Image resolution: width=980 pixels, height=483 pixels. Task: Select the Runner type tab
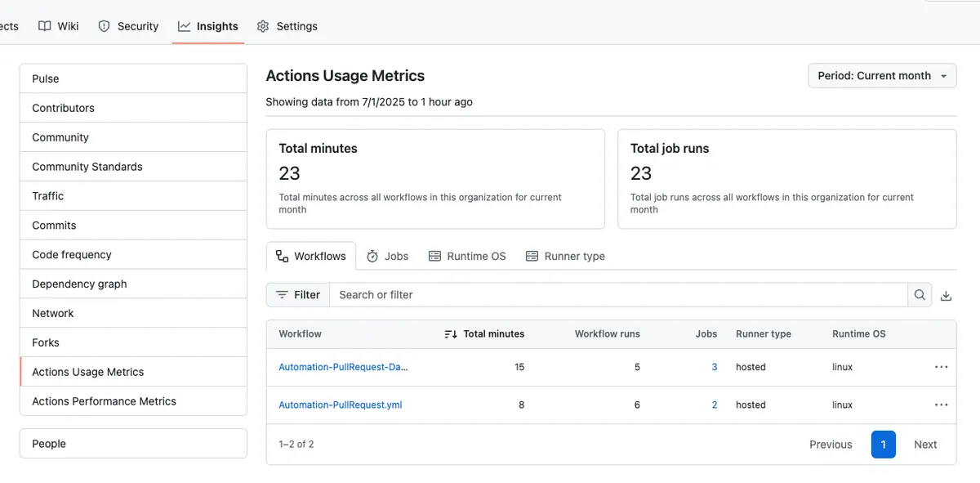pos(565,256)
